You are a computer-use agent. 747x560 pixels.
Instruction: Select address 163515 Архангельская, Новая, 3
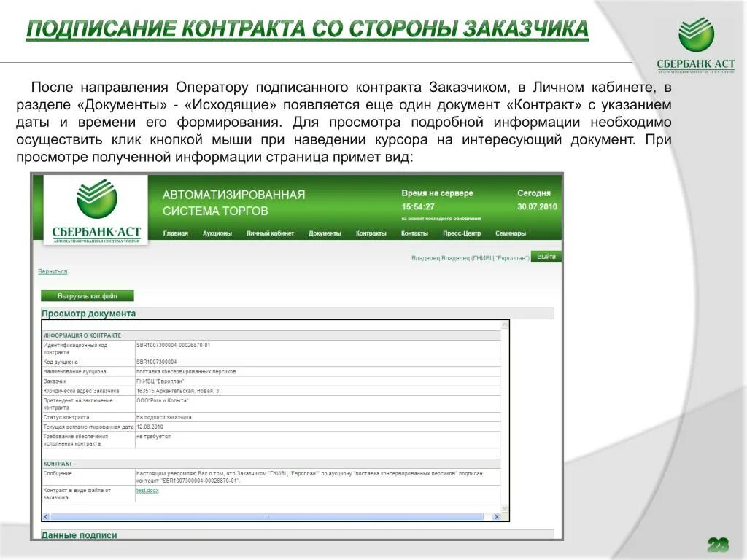[x=178, y=391]
